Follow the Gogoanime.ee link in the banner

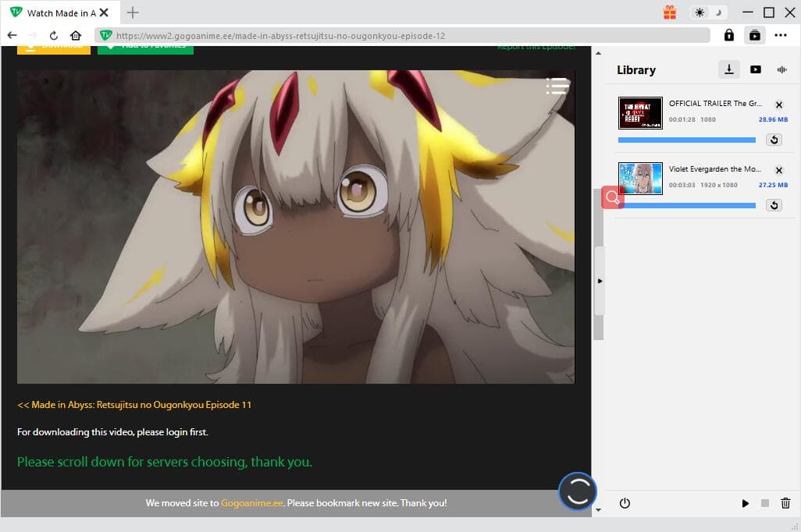coord(252,503)
